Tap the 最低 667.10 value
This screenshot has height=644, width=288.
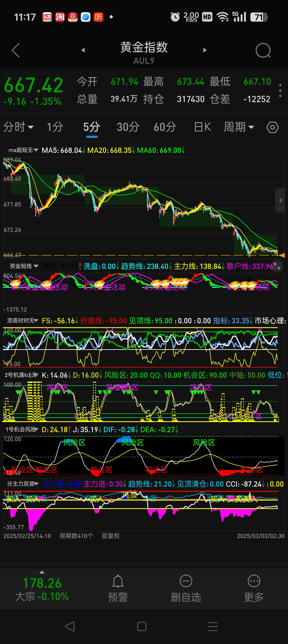257,82
